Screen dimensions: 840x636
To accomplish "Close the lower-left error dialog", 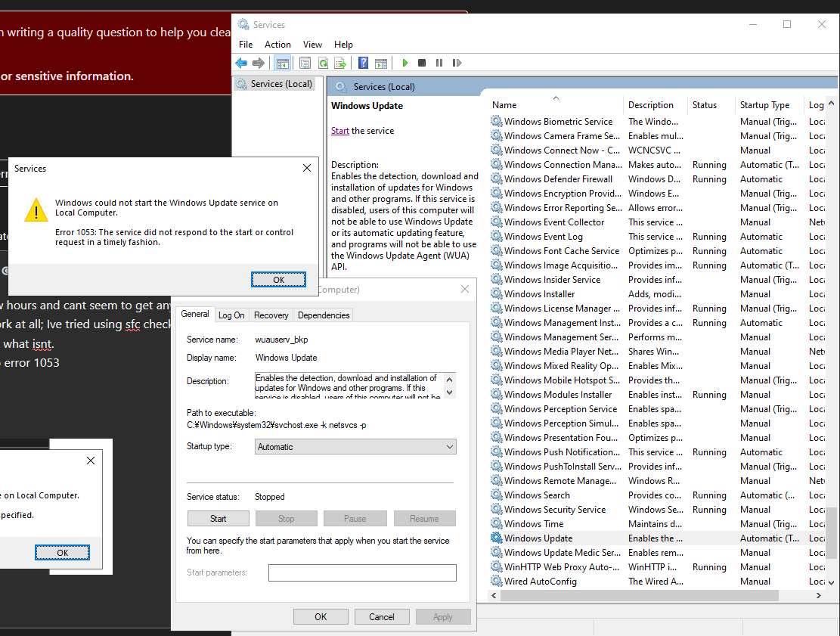I will 91,461.
